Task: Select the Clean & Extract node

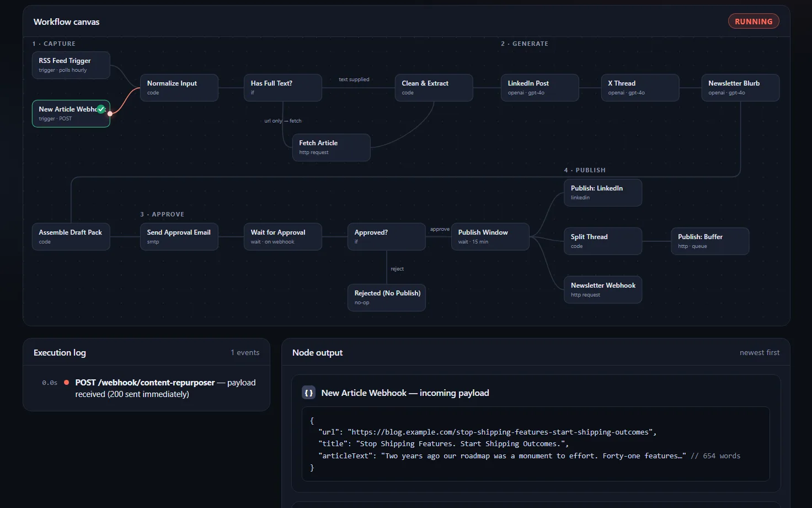Action: [434, 88]
